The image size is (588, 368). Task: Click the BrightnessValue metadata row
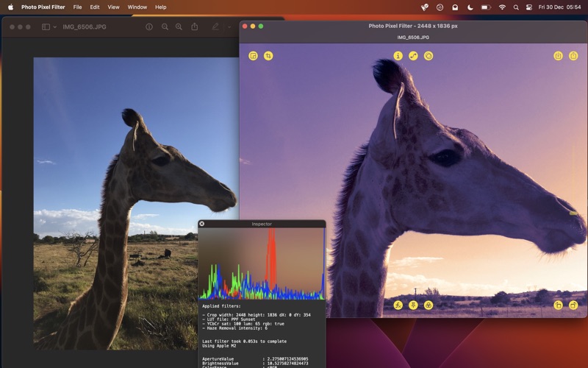point(255,364)
